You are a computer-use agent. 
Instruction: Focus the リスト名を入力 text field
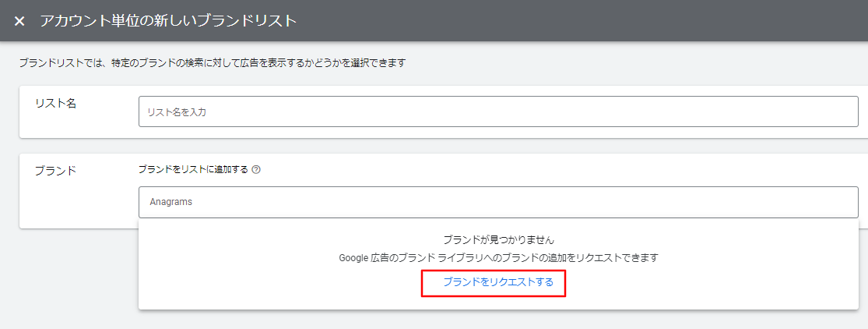498,111
